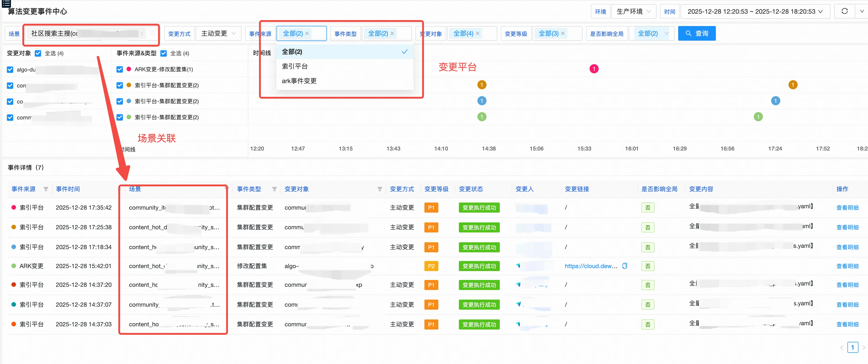Click the blue 查询 search button

coord(696,33)
